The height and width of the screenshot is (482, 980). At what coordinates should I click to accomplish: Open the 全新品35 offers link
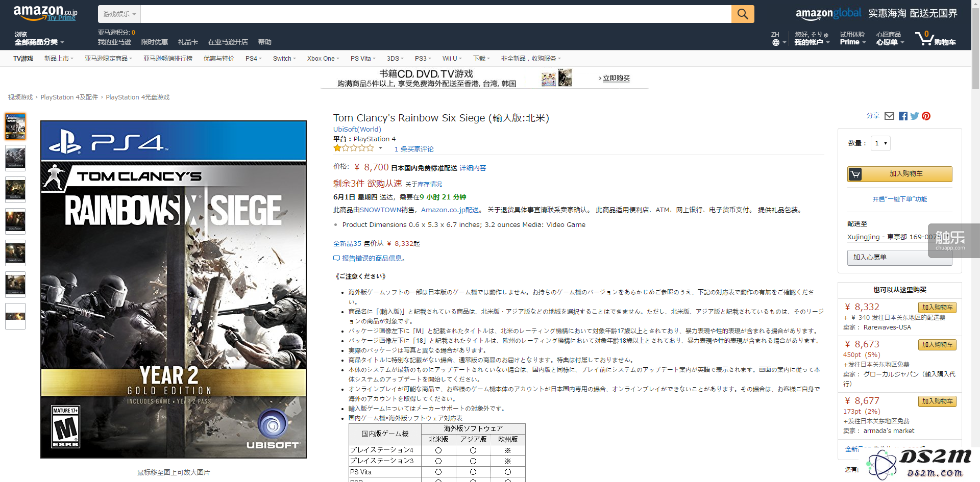(x=347, y=244)
